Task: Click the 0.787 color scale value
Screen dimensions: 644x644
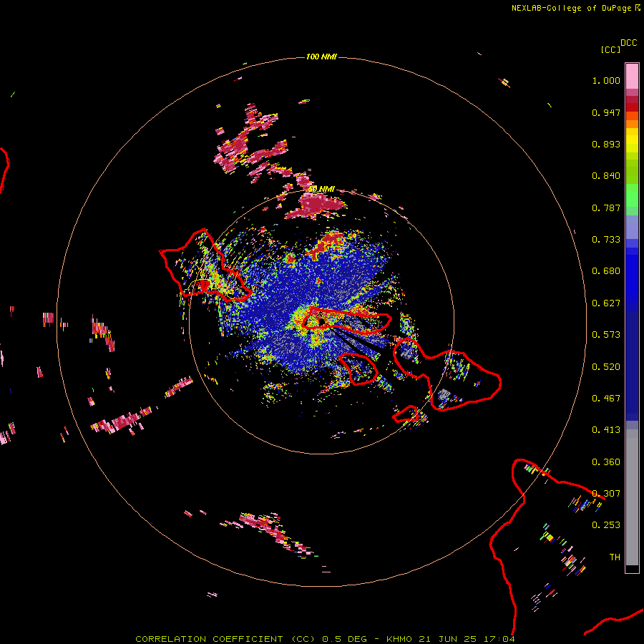Action: click(x=606, y=208)
